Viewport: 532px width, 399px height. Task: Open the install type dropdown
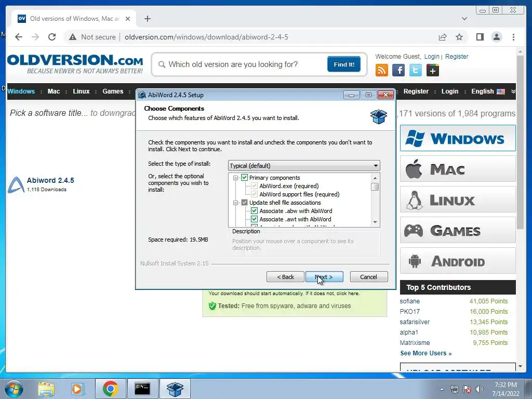[304, 166]
